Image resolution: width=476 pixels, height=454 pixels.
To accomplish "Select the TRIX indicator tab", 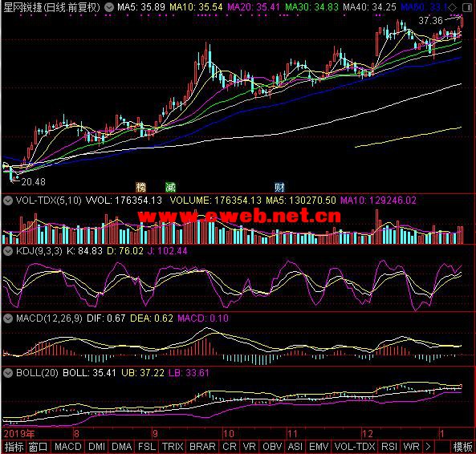I will click(x=173, y=447).
